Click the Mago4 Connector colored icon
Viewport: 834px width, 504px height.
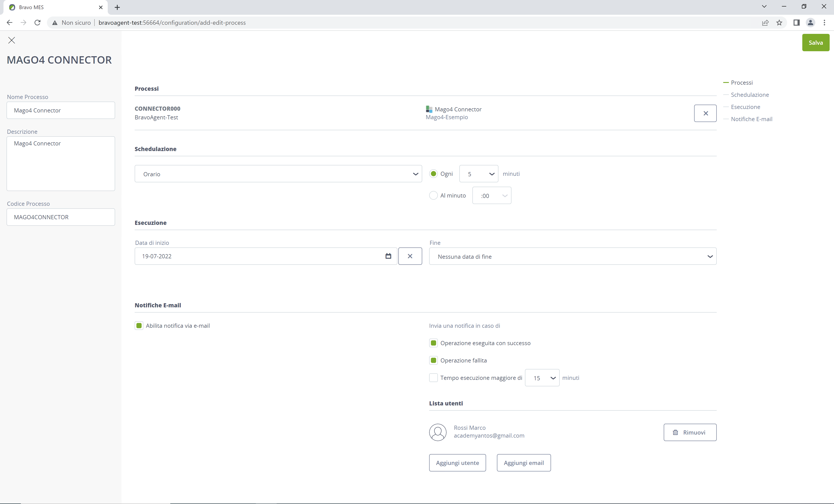coord(429,109)
